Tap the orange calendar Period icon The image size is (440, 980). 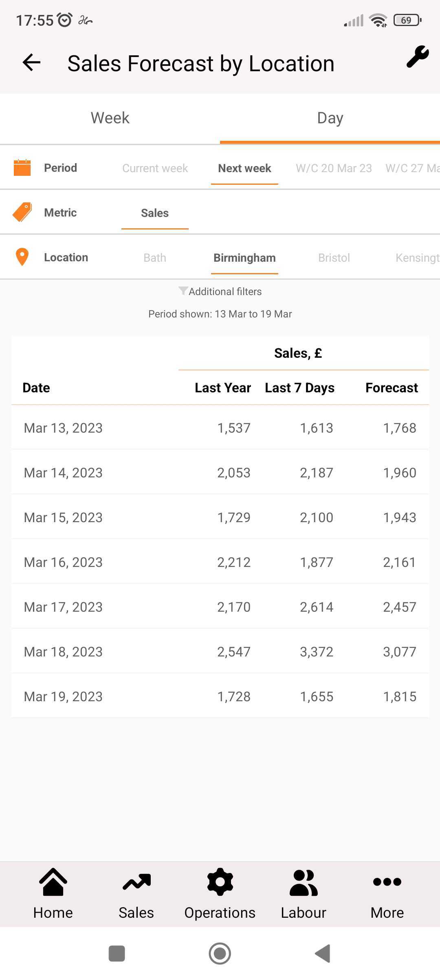pos(22,168)
